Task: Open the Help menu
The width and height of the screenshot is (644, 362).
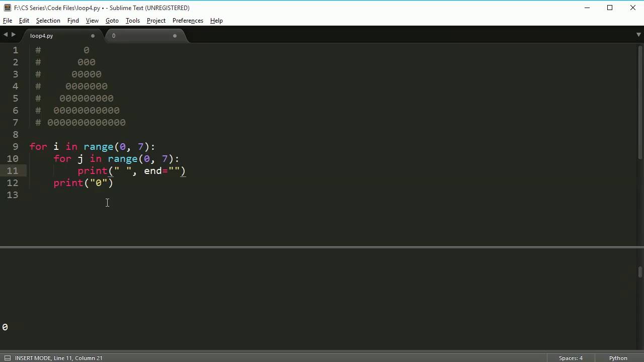Action: [x=216, y=21]
